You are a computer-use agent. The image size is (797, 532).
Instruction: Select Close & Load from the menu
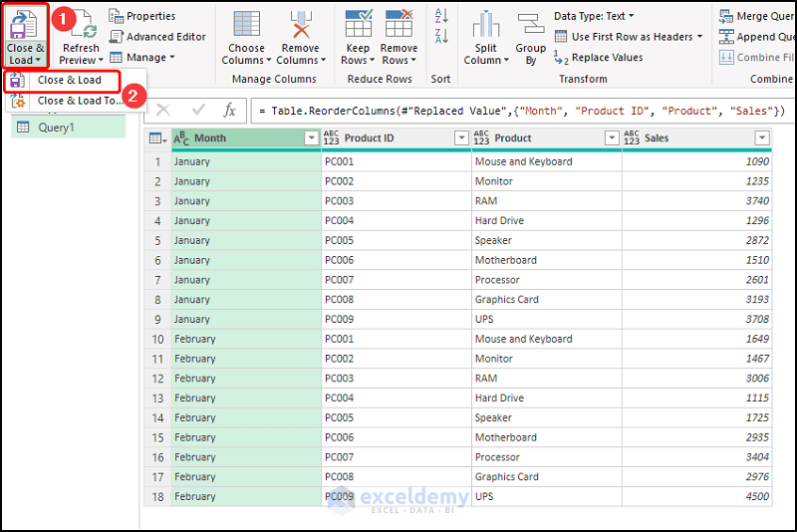[x=63, y=81]
